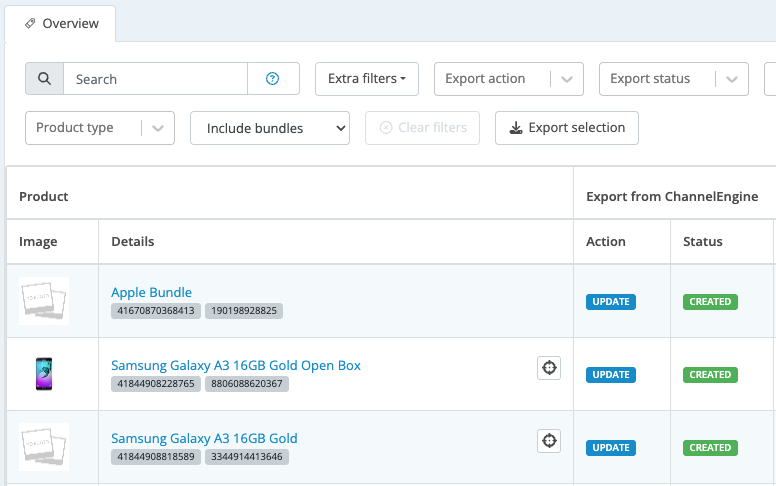
Task: Click the search magnifier icon
Action: 44,79
